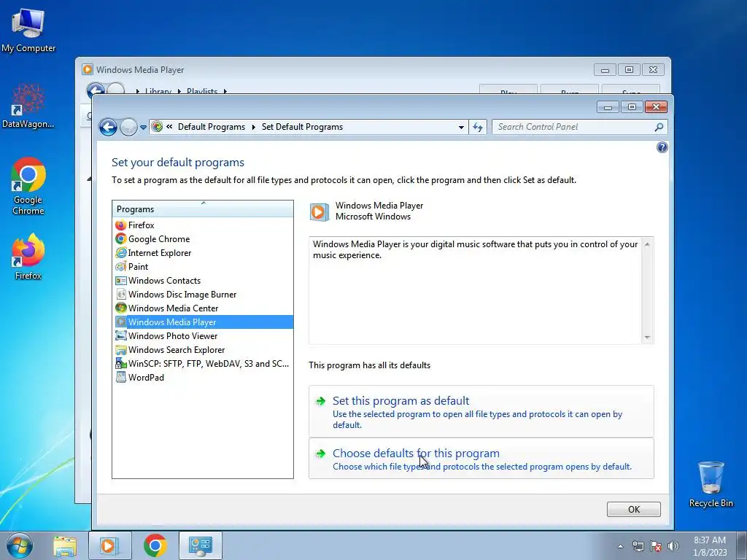
Task: Open the Firefox desktop shortcut
Action: 28,256
